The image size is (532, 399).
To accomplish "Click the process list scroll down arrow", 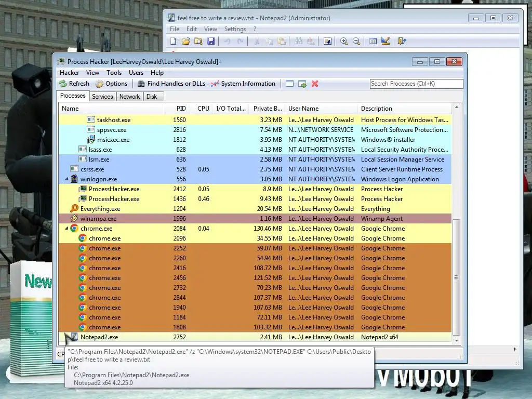I will pos(456,340).
